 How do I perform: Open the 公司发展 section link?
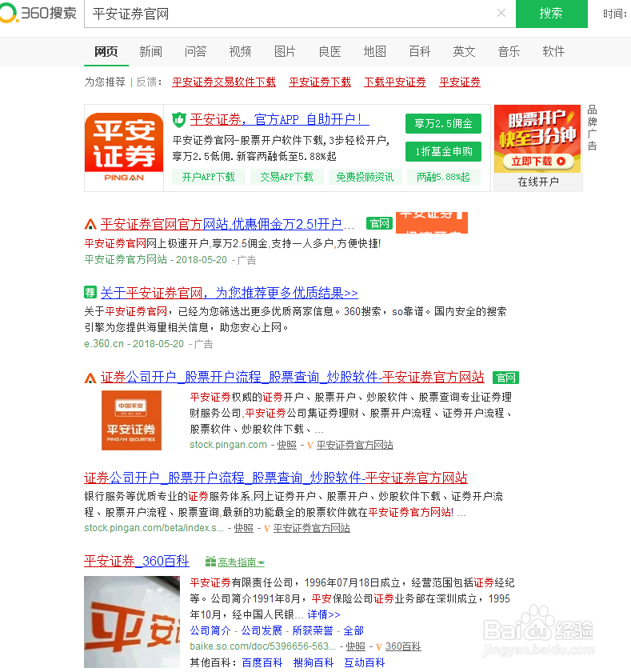point(262,630)
